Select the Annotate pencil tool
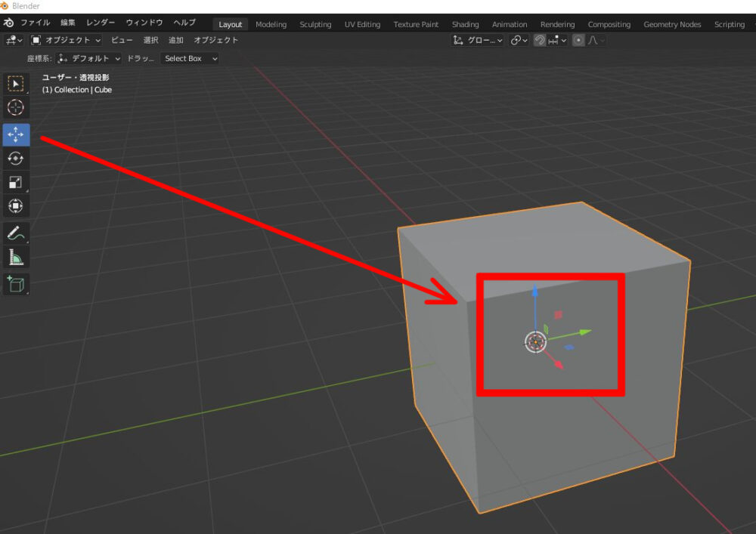Image resolution: width=756 pixels, height=534 pixels. pos(16,233)
